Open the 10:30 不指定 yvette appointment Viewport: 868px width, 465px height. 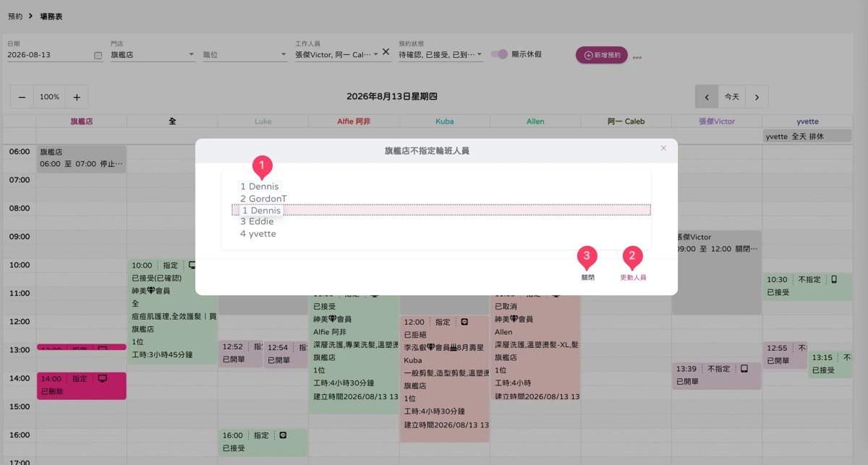tap(807, 286)
